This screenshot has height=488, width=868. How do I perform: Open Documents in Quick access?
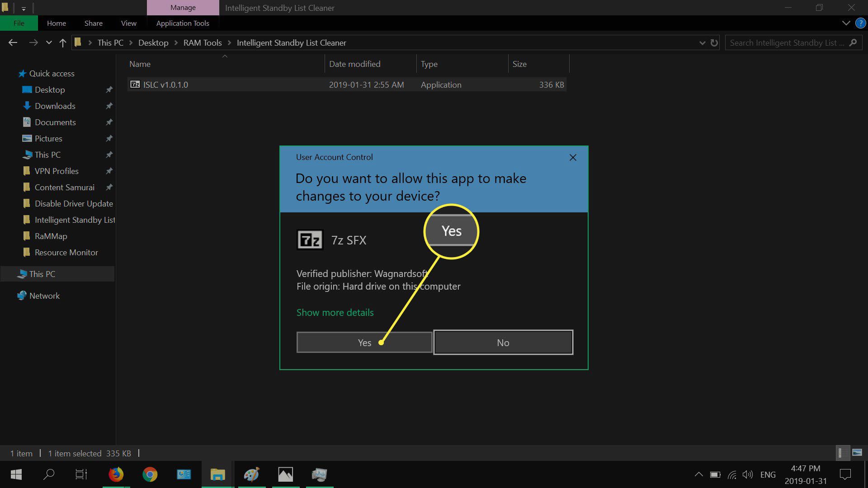coord(55,122)
